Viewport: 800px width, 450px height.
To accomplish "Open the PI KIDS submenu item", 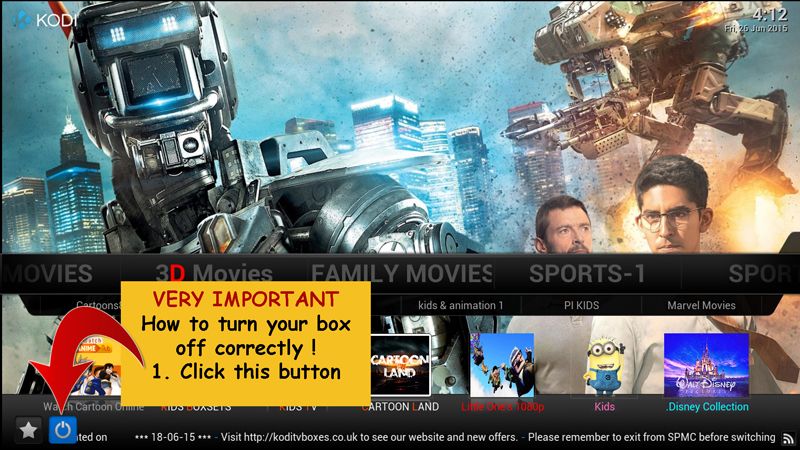I will pos(581,305).
